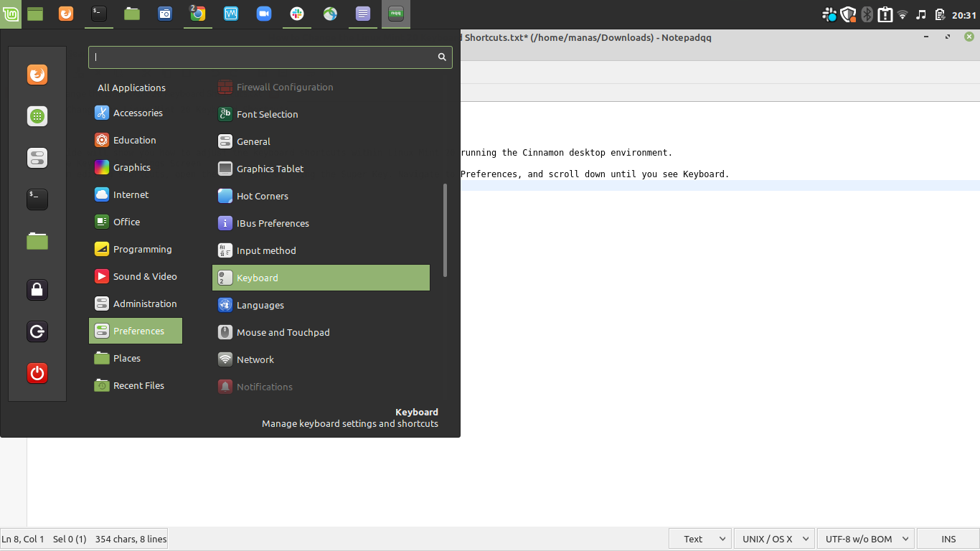Open the Mouse and Touchpad settings entry
Image resolution: width=980 pixels, height=551 pixels.
(x=283, y=332)
